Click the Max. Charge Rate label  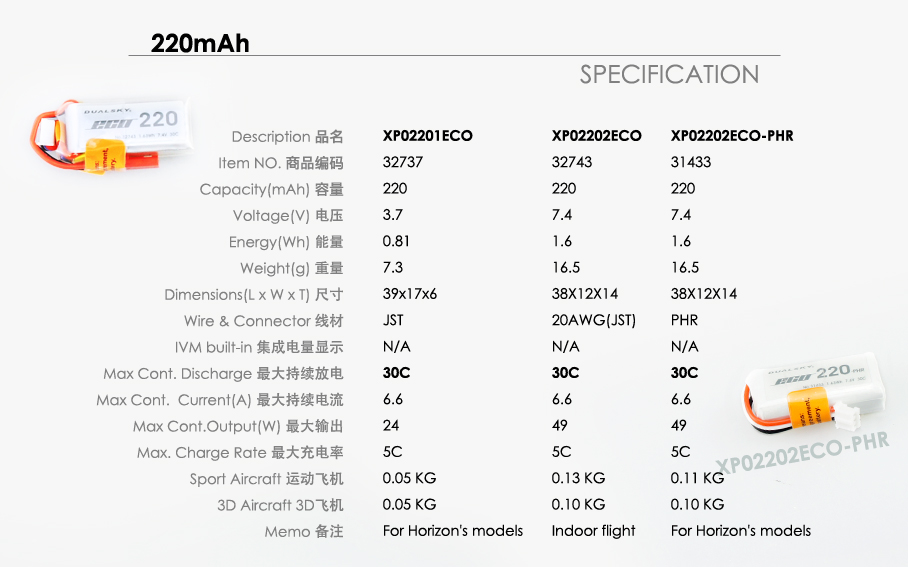240,453
